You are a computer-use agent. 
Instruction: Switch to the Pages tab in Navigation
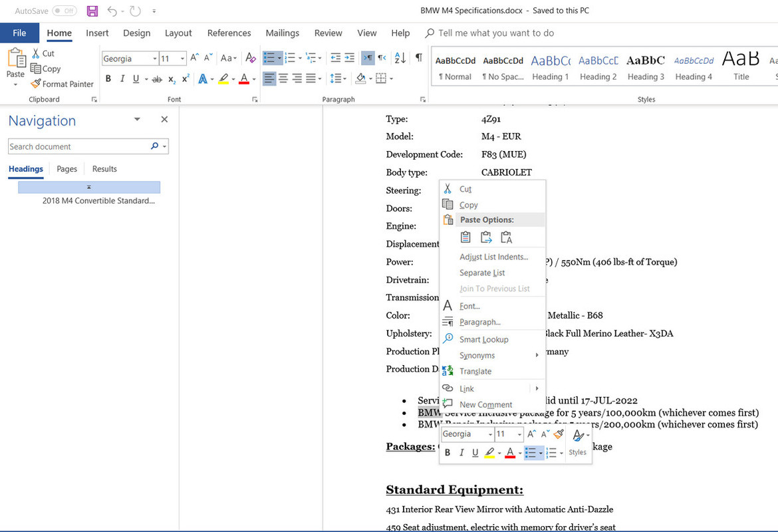click(x=67, y=169)
